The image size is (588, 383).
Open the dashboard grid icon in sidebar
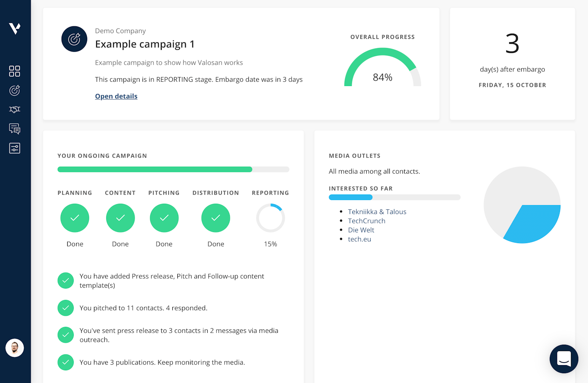pos(14,71)
